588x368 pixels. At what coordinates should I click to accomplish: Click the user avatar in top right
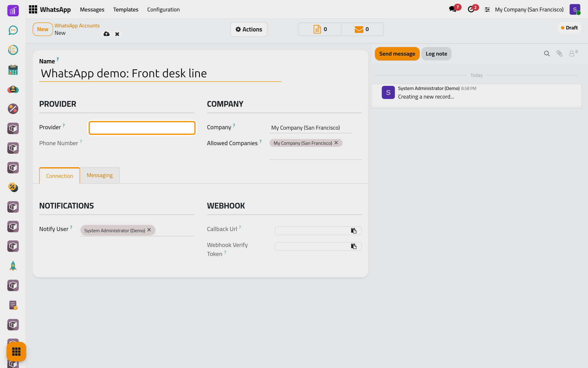point(575,10)
